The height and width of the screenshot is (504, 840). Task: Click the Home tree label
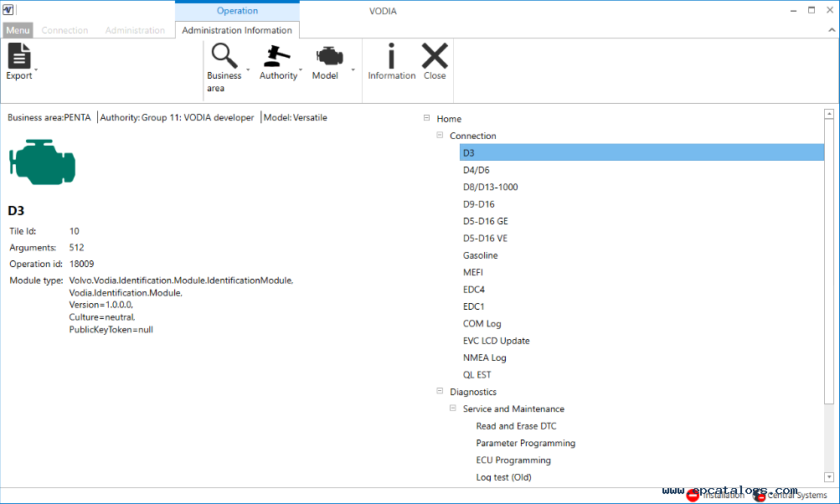tap(448, 119)
